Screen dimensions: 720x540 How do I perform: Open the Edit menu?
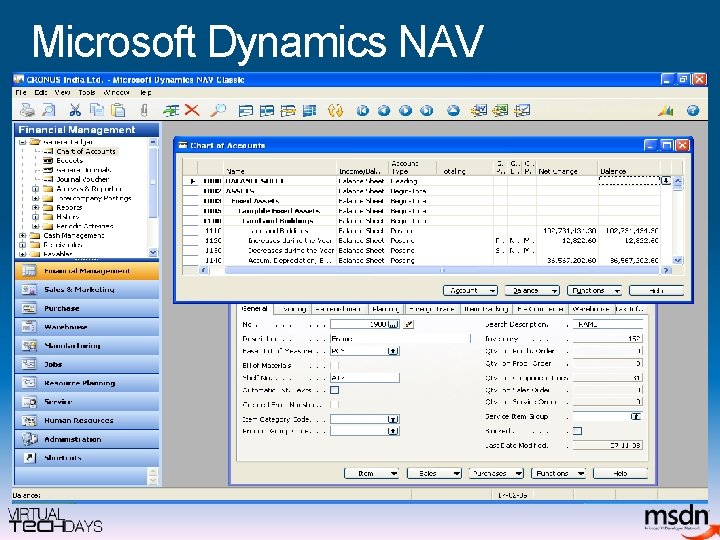point(41,92)
